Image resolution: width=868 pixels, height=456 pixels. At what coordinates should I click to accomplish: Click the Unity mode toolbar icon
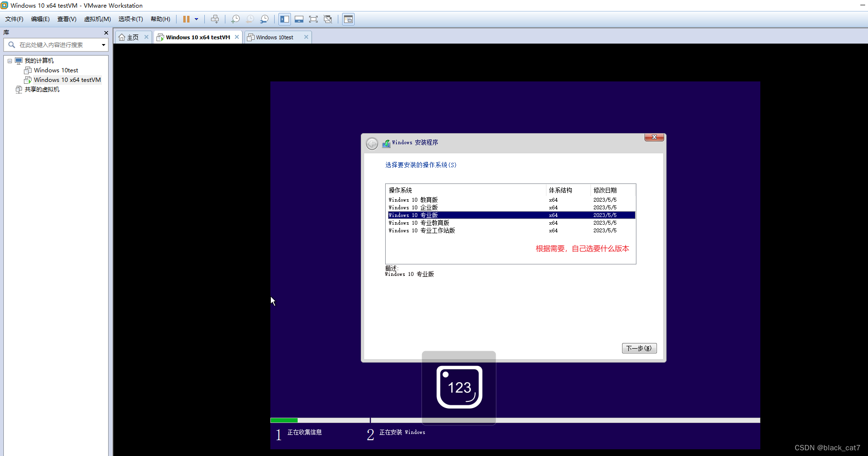[328, 19]
